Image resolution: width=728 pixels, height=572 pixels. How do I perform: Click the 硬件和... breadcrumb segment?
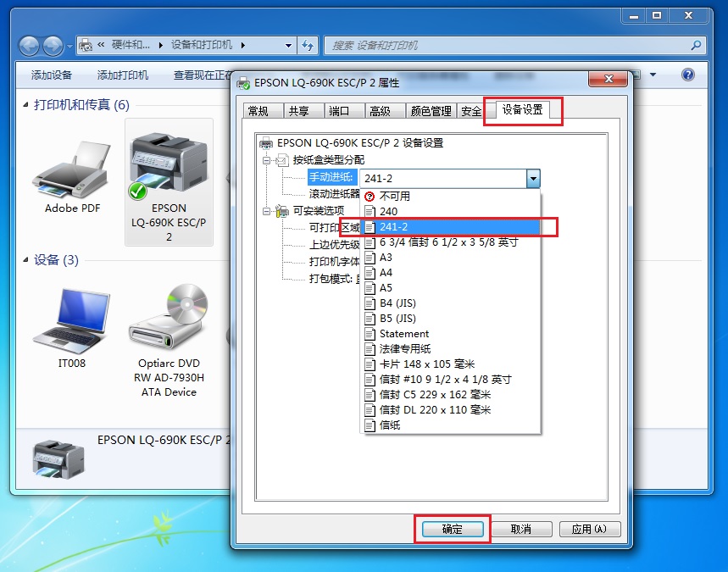[131, 45]
